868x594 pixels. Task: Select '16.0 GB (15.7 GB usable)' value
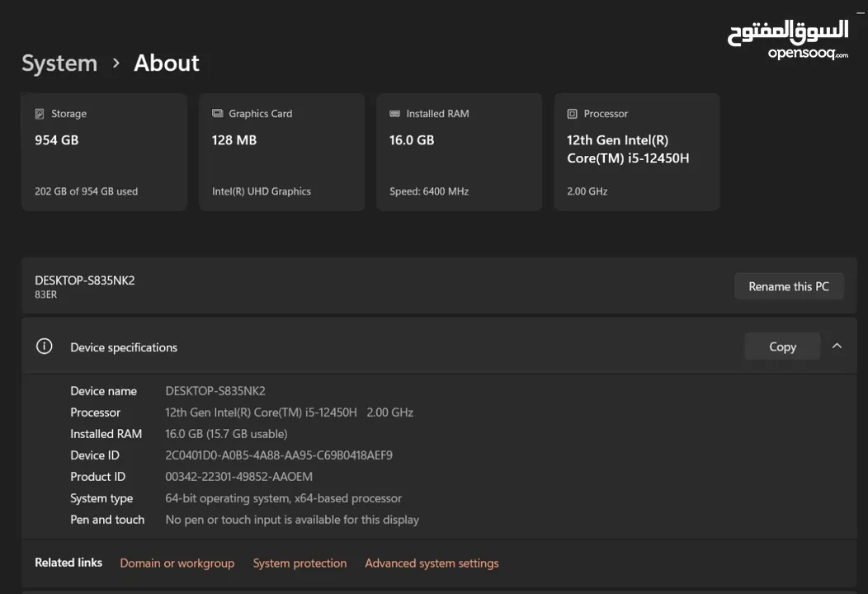(x=226, y=434)
